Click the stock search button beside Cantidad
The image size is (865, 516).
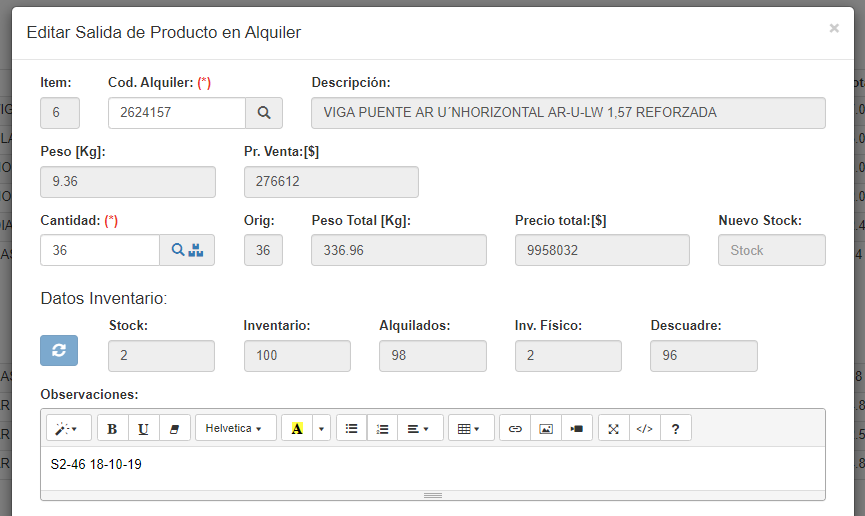[x=187, y=250]
